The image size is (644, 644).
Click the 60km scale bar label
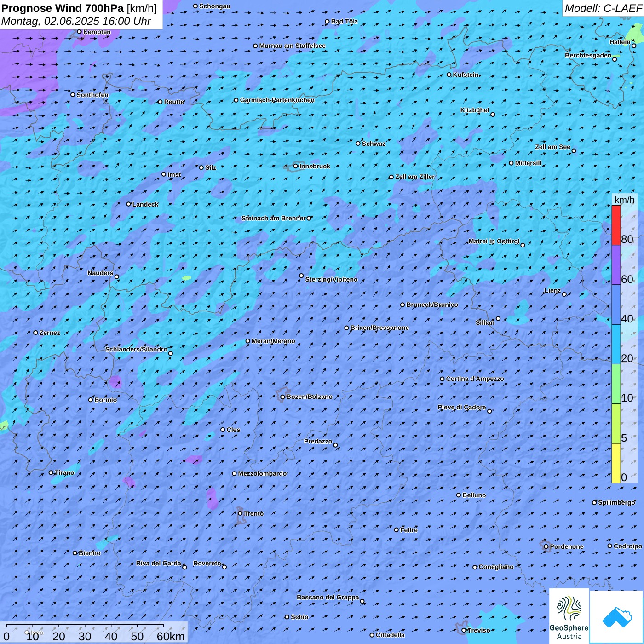(x=171, y=636)
